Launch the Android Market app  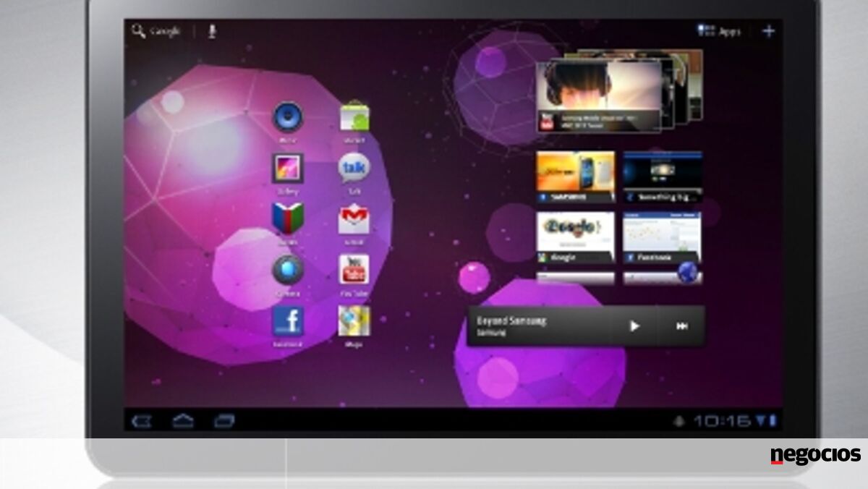point(354,116)
